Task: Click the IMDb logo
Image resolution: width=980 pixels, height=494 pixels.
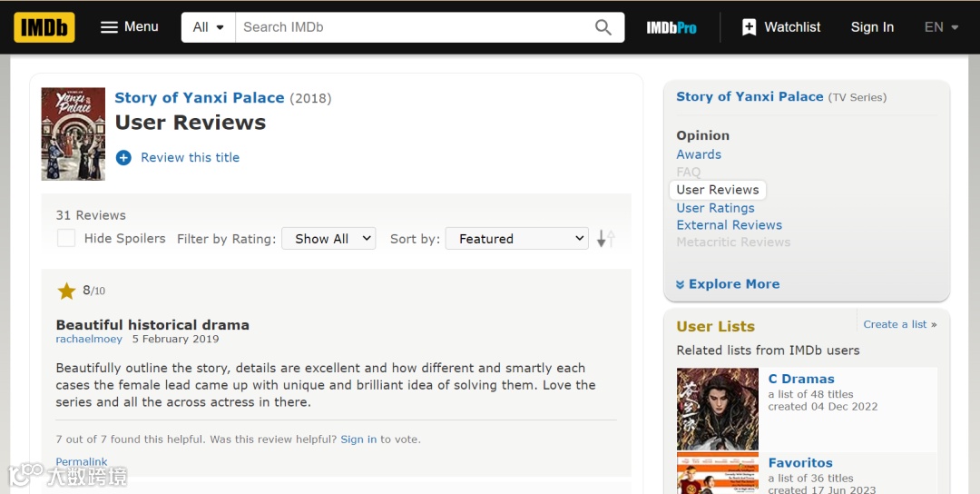Action: (44, 27)
